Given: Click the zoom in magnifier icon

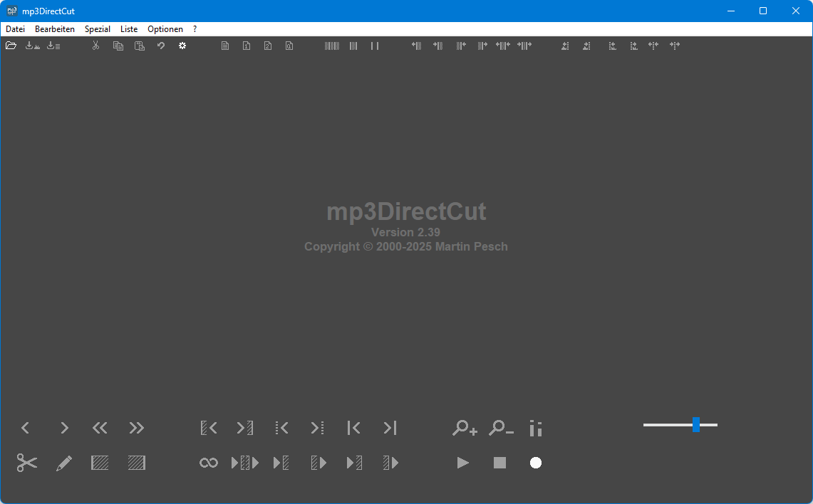Looking at the screenshot, I should coord(465,428).
